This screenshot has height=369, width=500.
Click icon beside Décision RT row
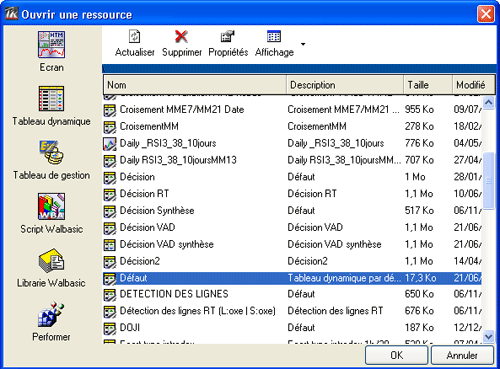pyautogui.click(x=110, y=194)
